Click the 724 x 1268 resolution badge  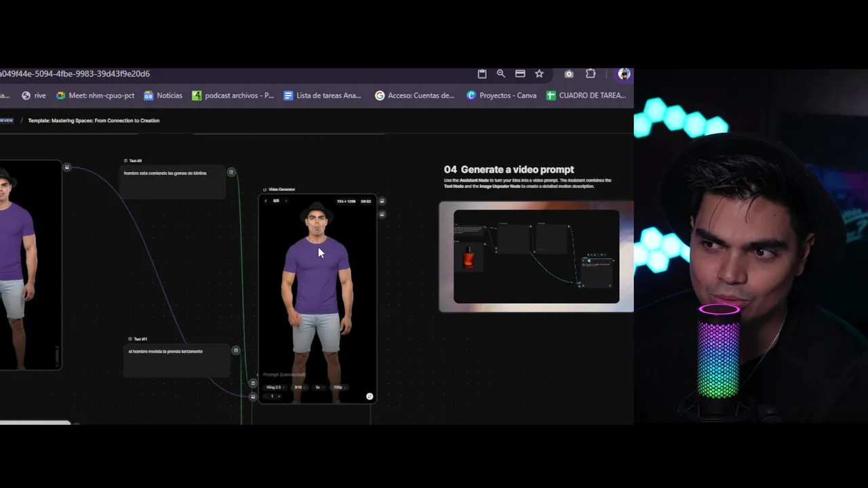[x=346, y=201]
